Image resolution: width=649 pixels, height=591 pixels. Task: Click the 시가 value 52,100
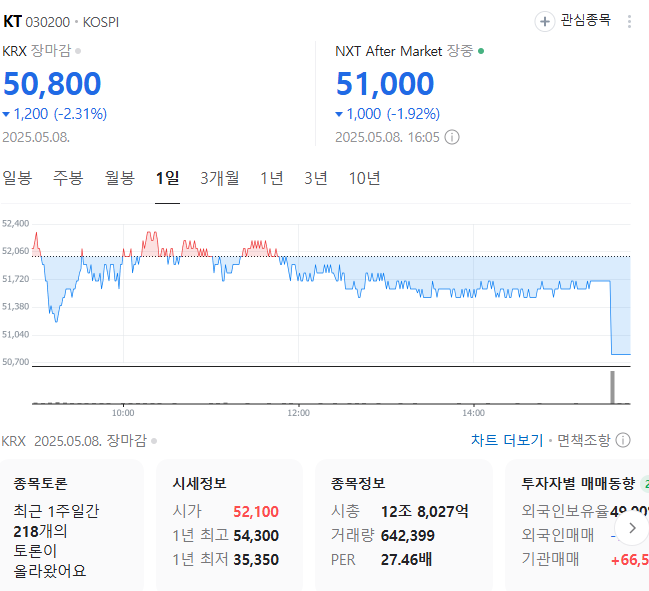click(x=256, y=512)
